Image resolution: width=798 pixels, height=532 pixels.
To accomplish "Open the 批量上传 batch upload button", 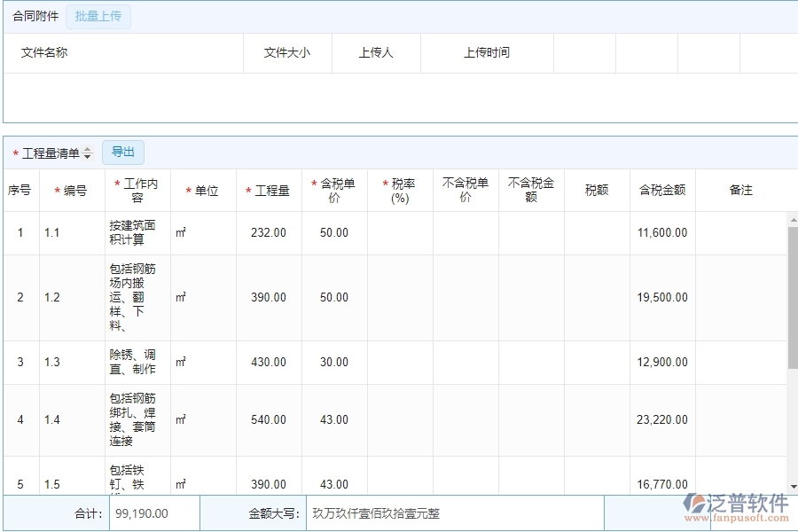I will (x=98, y=16).
